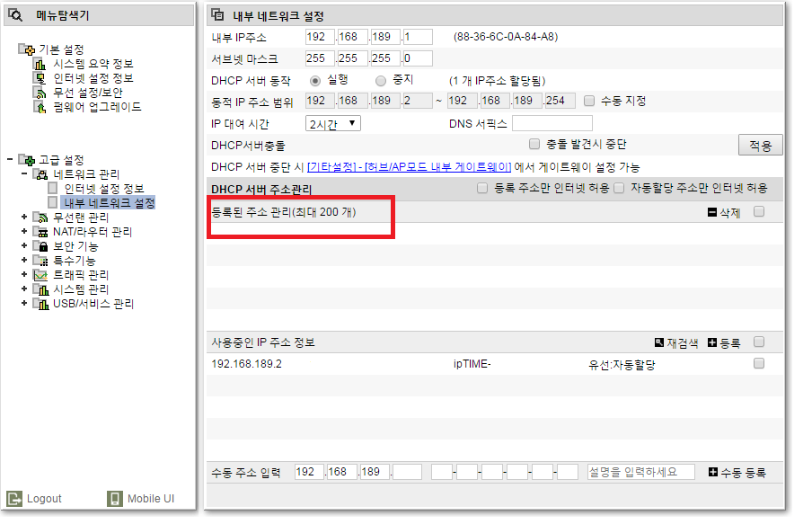Click the internet setup info icon under basic settings
This screenshot has width=812, height=524.
[x=40, y=78]
